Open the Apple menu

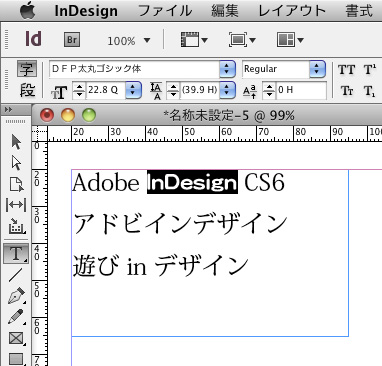click(28, 10)
